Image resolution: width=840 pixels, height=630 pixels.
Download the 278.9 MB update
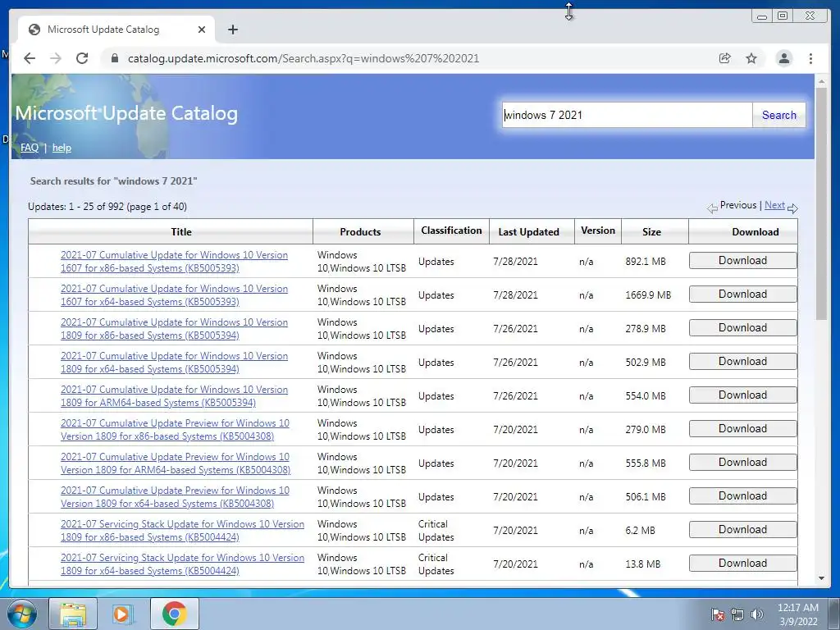click(x=742, y=328)
